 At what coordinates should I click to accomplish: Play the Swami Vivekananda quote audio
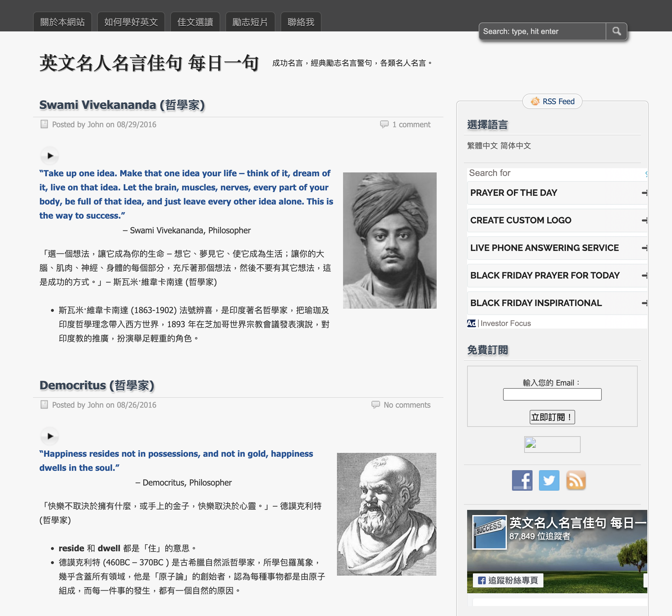tap(50, 156)
